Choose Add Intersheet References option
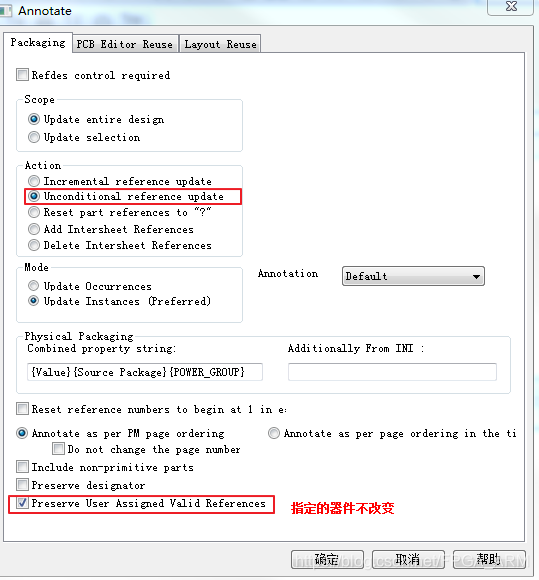The image size is (539, 580). pyautogui.click(x=34, y=229)
